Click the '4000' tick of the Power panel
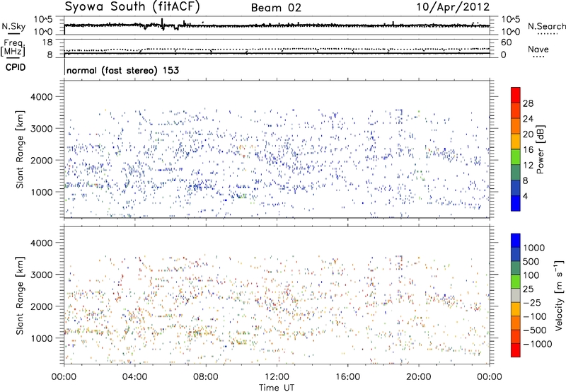 point(41,97)
